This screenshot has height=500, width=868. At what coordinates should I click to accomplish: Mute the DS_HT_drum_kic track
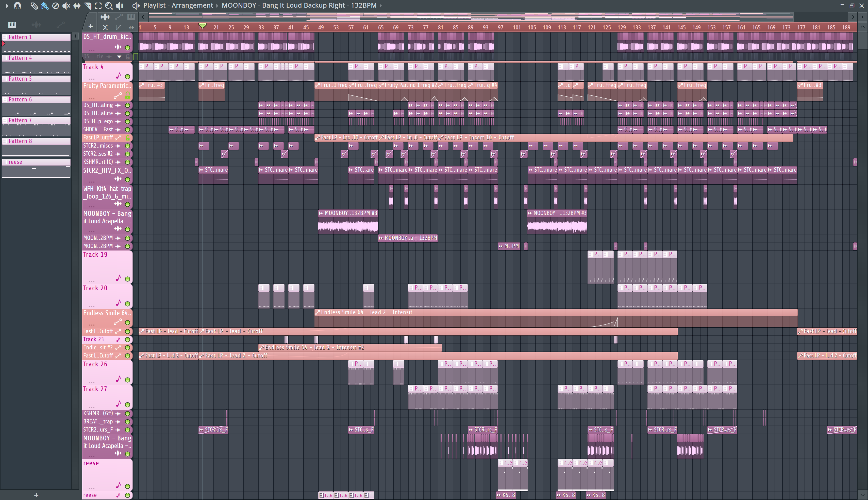(128, 47)
